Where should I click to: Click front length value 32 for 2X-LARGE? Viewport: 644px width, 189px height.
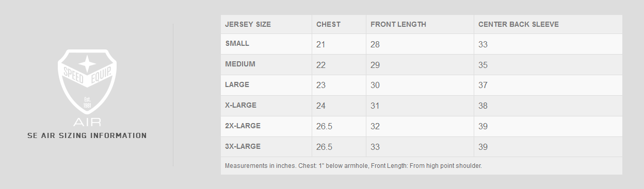(375, 127)
